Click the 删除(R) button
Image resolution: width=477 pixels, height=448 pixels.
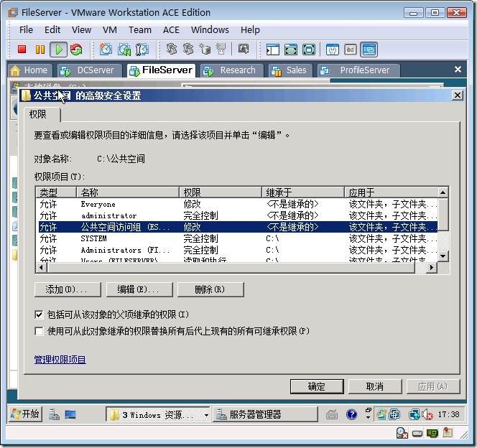[x=210, y=289]
